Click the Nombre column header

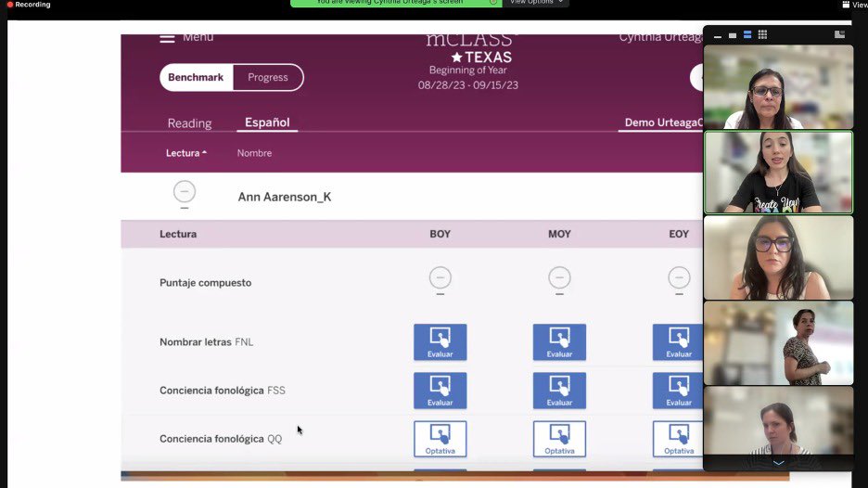coord(255,153)
